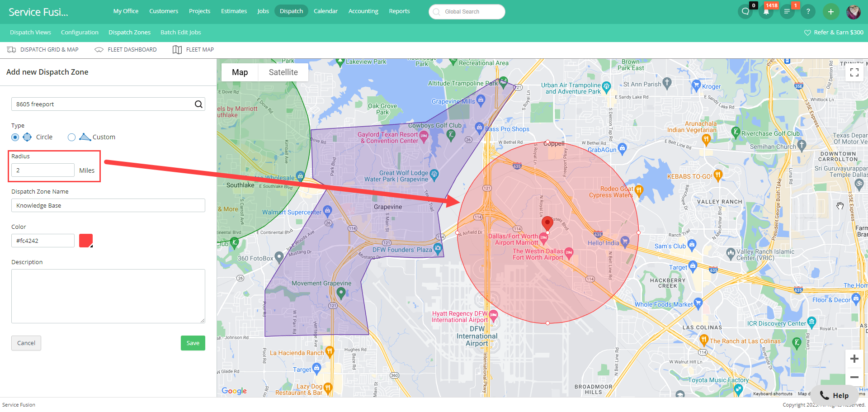Screen dimensions: 868x412
Task: Click the Global Search box
Action: (x=467, y=12)
